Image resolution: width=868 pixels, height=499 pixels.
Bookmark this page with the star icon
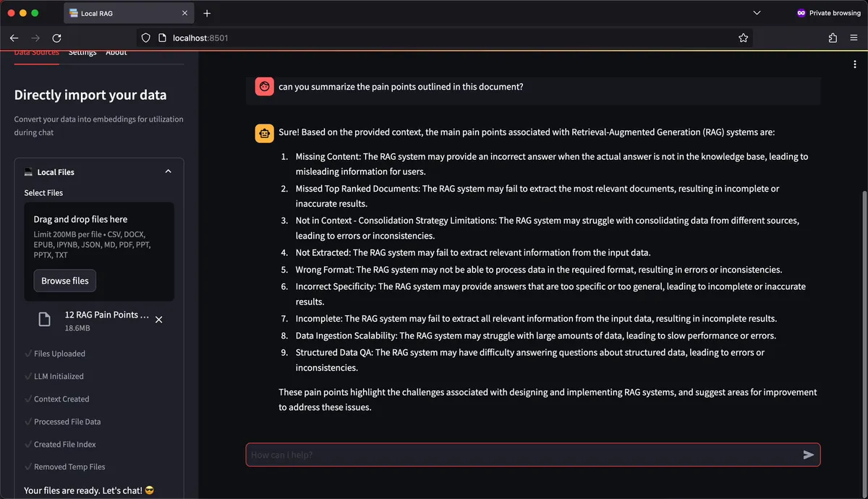[x=744, y=38]
